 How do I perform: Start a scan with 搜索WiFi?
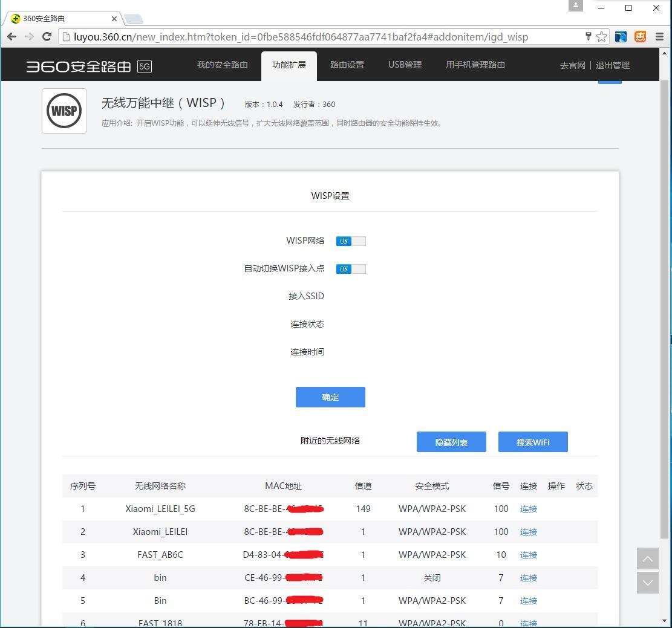533,442
